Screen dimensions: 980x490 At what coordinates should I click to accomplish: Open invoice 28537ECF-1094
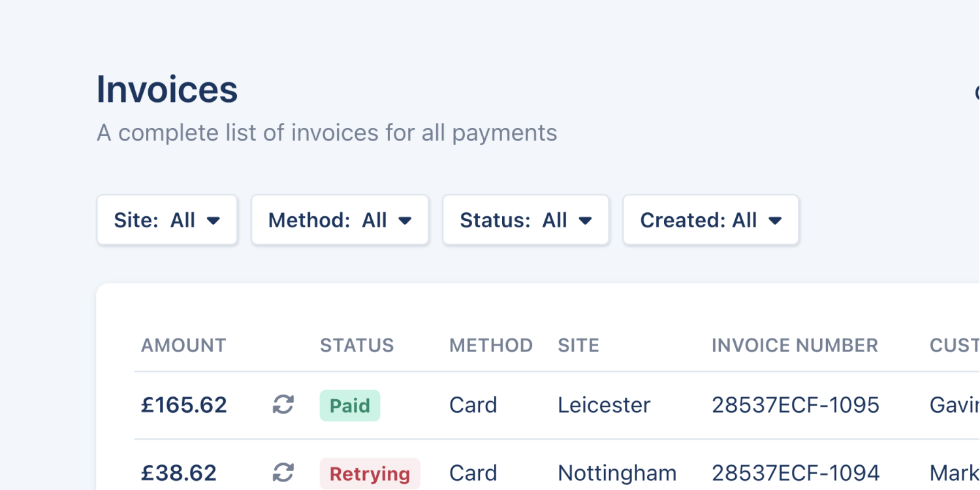click(796, 473)
